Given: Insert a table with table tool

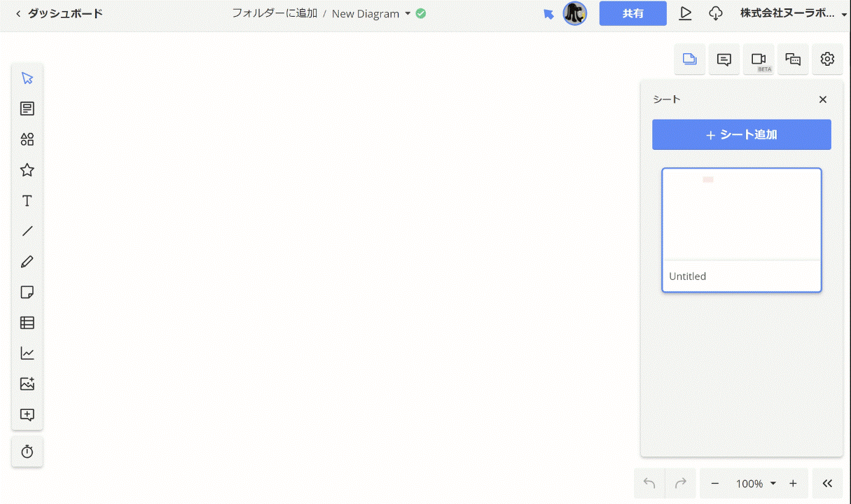Looking at the screenshot, I should coord(27,323).
